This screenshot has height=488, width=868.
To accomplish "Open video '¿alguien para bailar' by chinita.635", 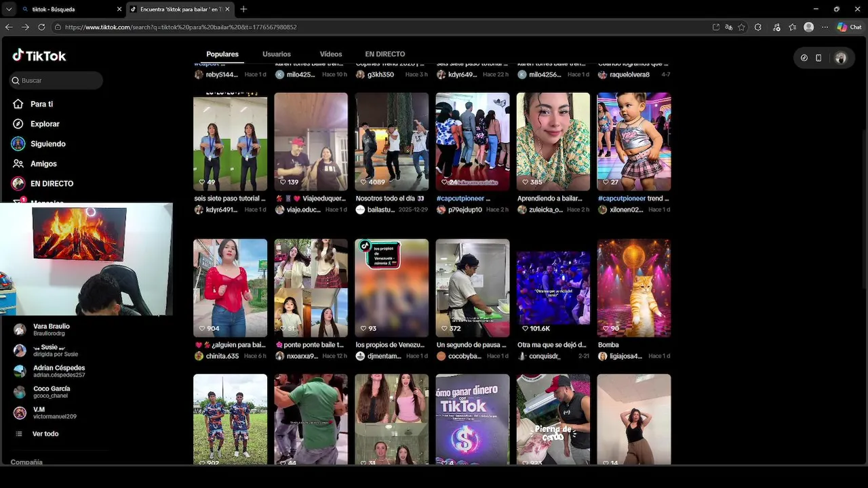I will click(230, 288).
